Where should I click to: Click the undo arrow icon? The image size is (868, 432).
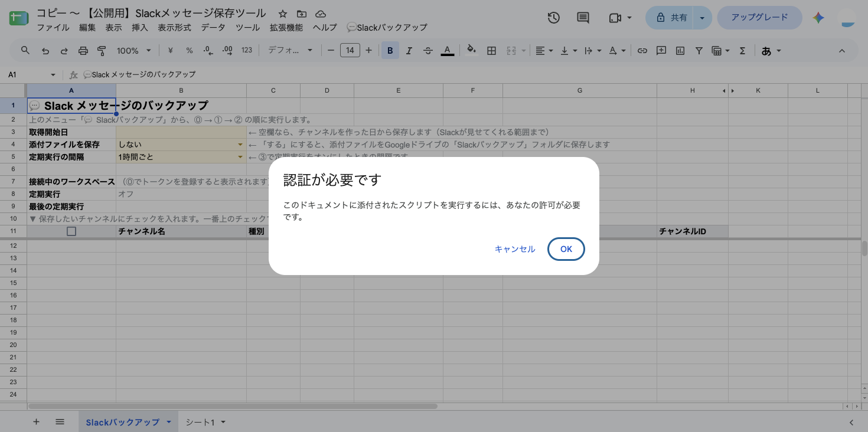(x=45, y=51)
